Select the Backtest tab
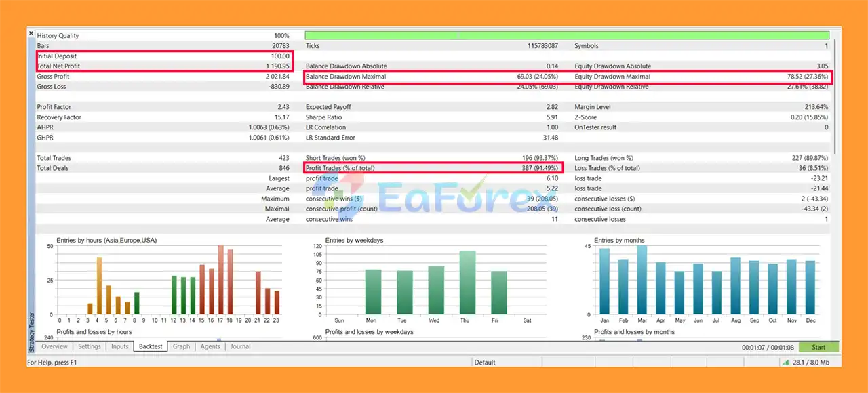Viewport: 868px width, 393px height. [x=151, y=347]
